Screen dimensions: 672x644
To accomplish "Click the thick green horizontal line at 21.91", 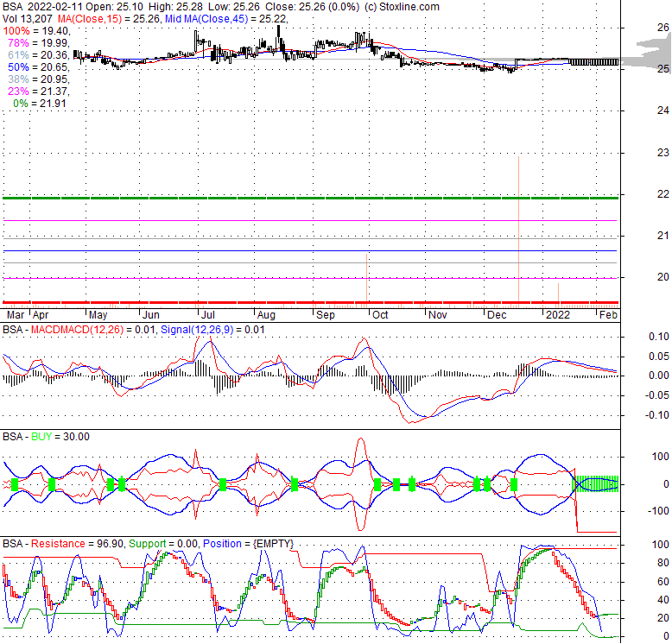I will click(259, 198).
